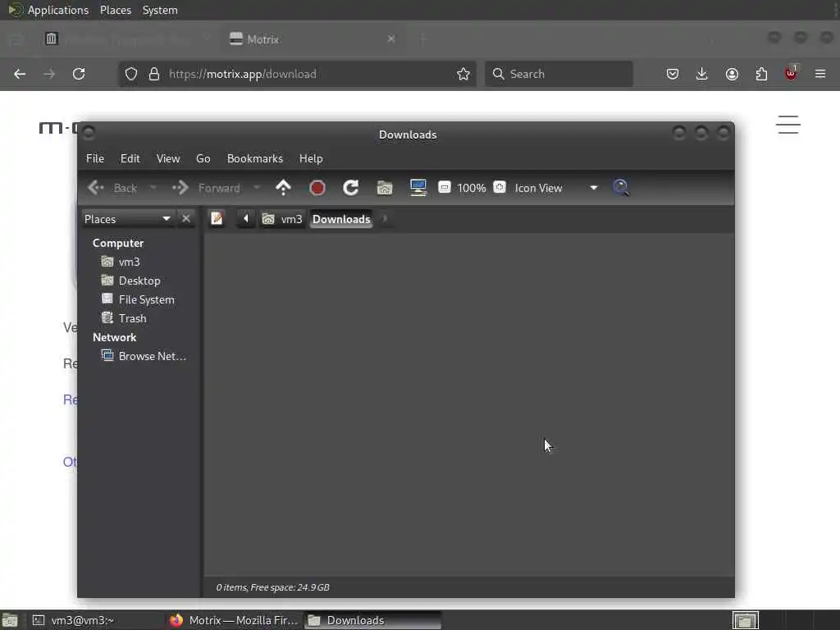Click the status bar free space text
Viewport: 840px width, 630px height.
click(x=272, y=587)
